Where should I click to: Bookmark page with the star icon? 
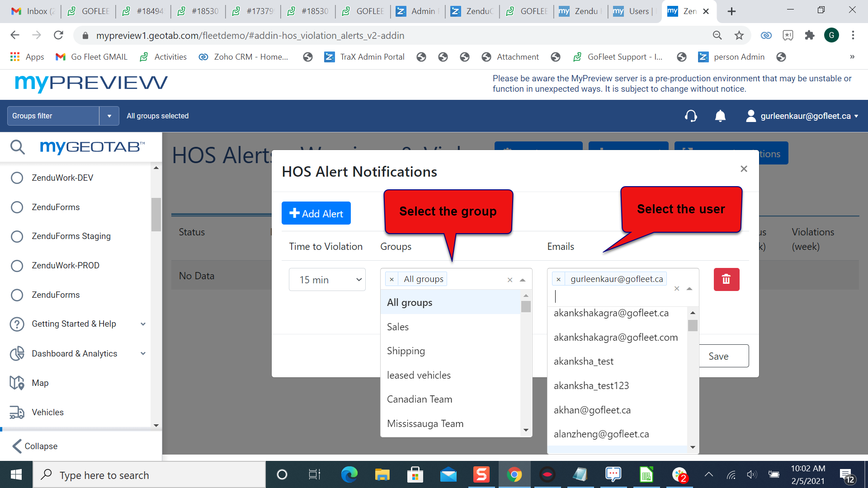click(x=739, y=35)
